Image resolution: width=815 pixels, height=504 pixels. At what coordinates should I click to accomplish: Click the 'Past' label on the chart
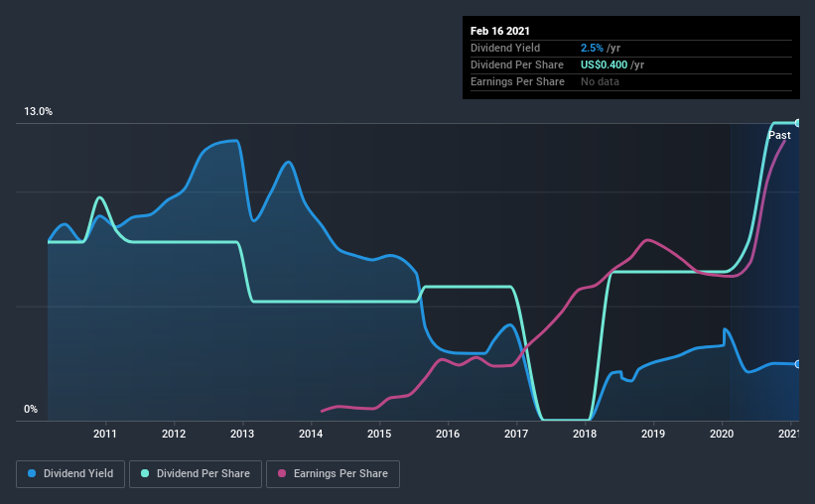[x=779, y=135]
